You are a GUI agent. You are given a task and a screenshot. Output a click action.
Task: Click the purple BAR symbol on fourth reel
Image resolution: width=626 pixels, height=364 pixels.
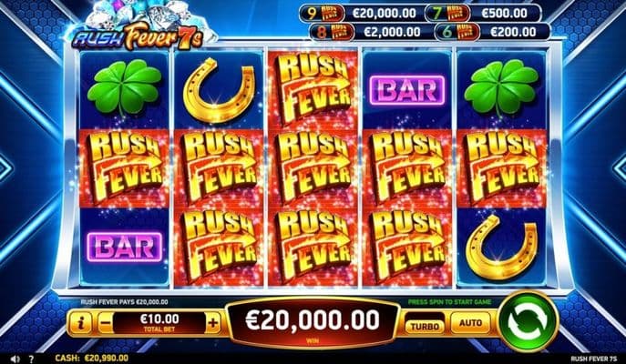(x=406, y=90)
